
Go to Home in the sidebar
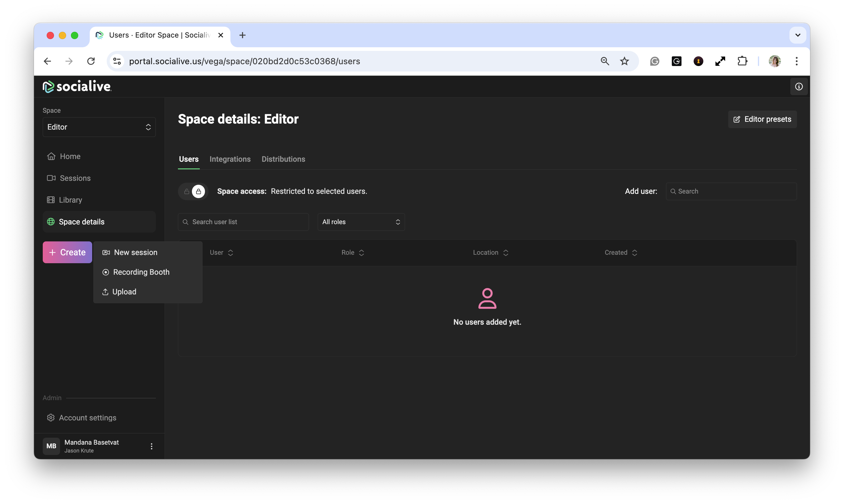(x=70, y=156)
